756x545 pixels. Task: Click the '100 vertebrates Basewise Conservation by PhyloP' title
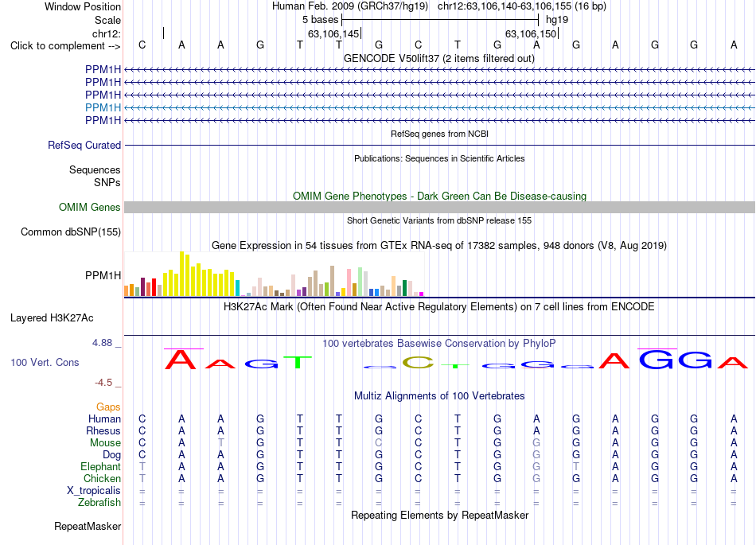tap(438, 343)
